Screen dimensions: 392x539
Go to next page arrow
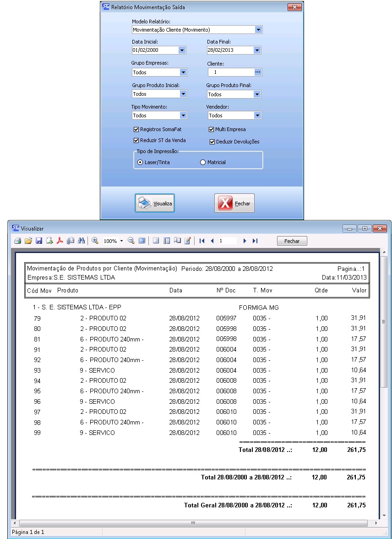(x=245, y=241)
